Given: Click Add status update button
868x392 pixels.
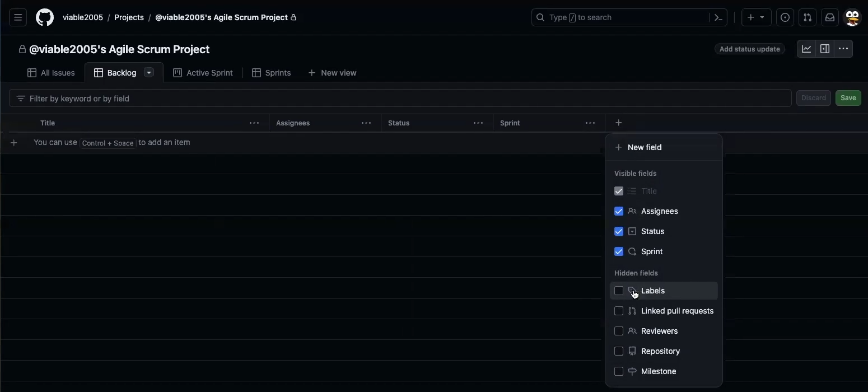Looking at the screenshot, I should pyautogui.click(x=749, y=49).
